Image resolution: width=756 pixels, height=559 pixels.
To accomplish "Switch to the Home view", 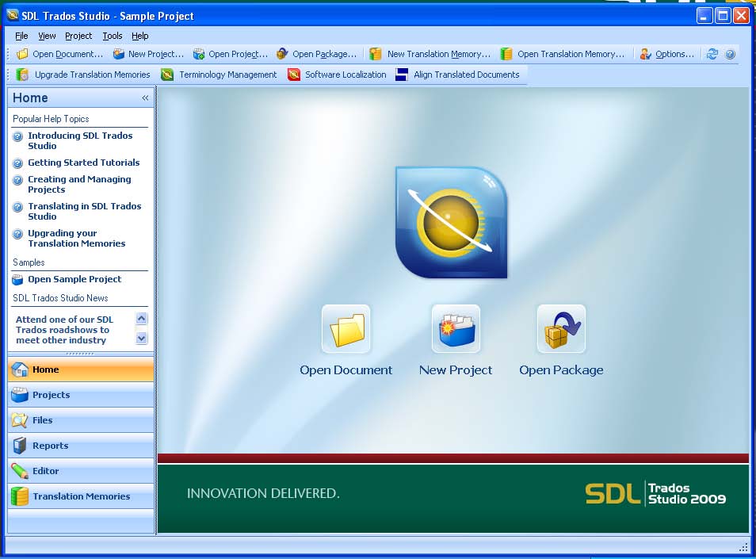I will [x=81, y=369].
